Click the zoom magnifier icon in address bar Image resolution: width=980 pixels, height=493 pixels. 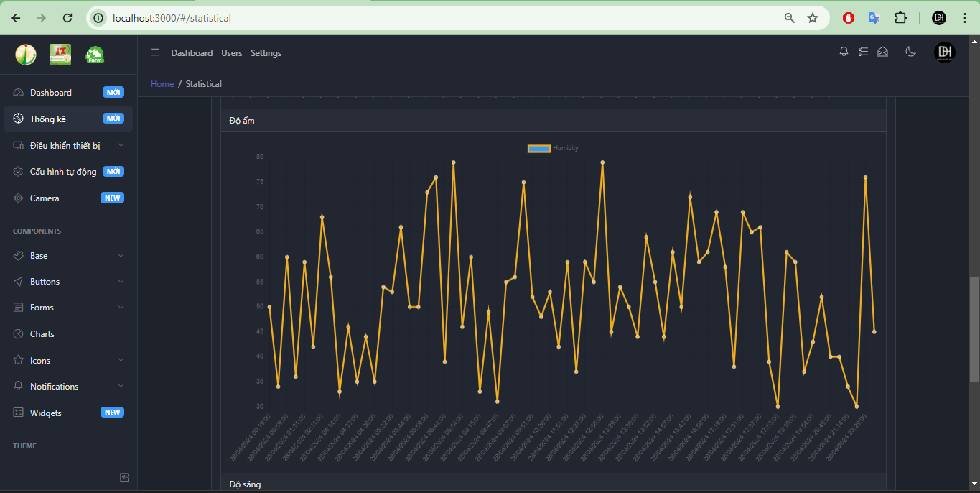pyautogui.click(x=790, y=18)
